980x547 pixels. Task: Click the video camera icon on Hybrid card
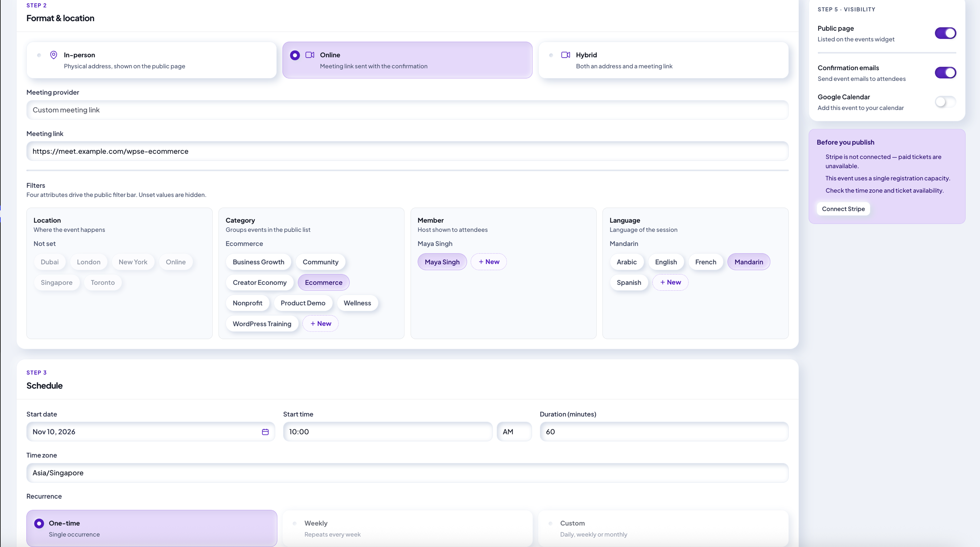click(x=566, y=55)
